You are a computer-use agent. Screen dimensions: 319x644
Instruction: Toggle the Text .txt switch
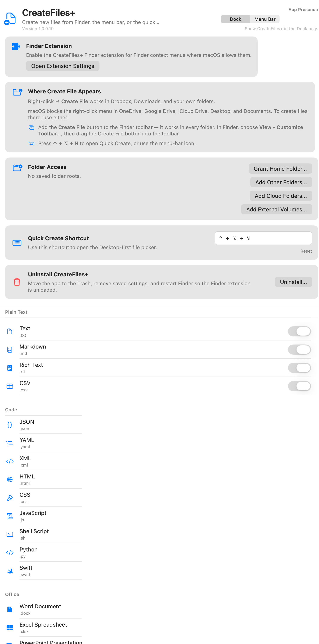pyautogui.click(x=299, y=331)
